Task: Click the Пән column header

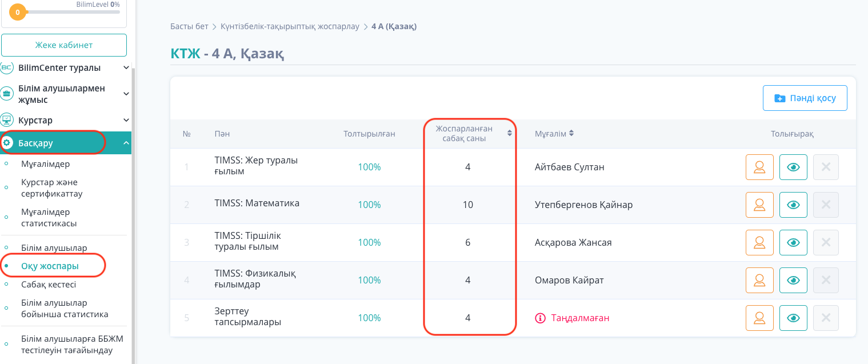Action: (x=222, y=134)
